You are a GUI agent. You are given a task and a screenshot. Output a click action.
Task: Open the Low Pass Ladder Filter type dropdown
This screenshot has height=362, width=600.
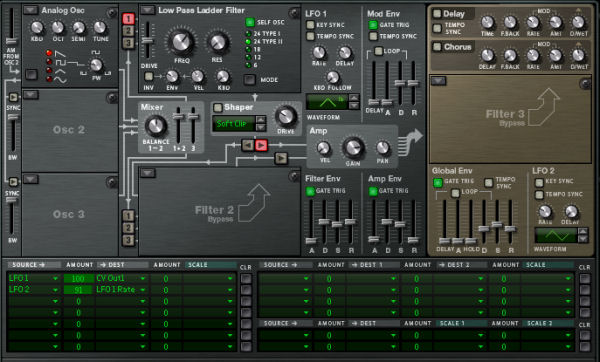point(147,10)
